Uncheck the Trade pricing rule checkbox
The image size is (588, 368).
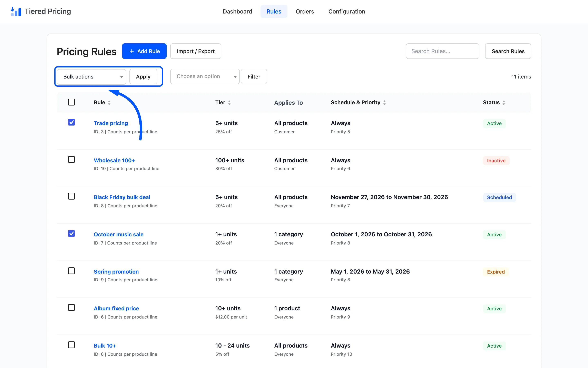pos(71,122)
